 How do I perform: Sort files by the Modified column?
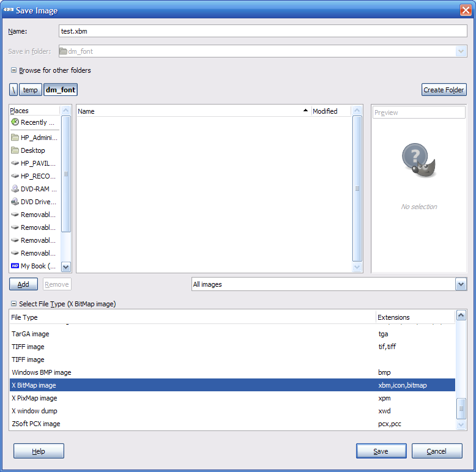click(x=331, y=111)
